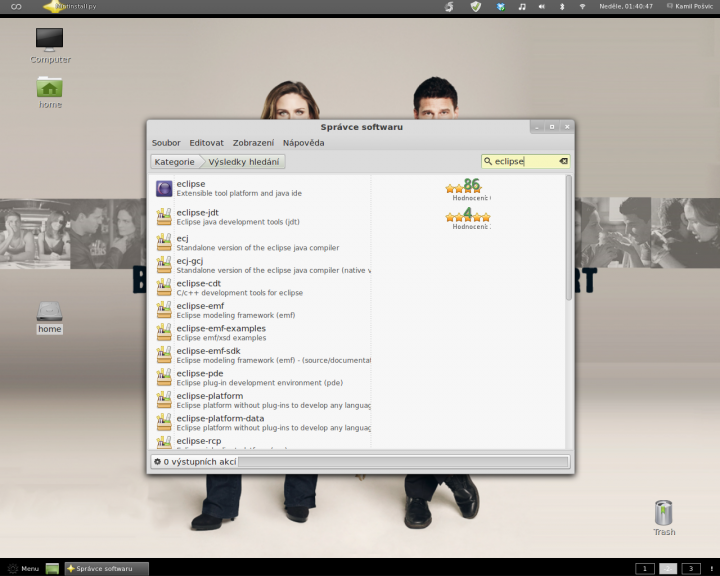720x576 pixels.
Task: Clear the search field with the erase icon
Action: tap(563, 161)
